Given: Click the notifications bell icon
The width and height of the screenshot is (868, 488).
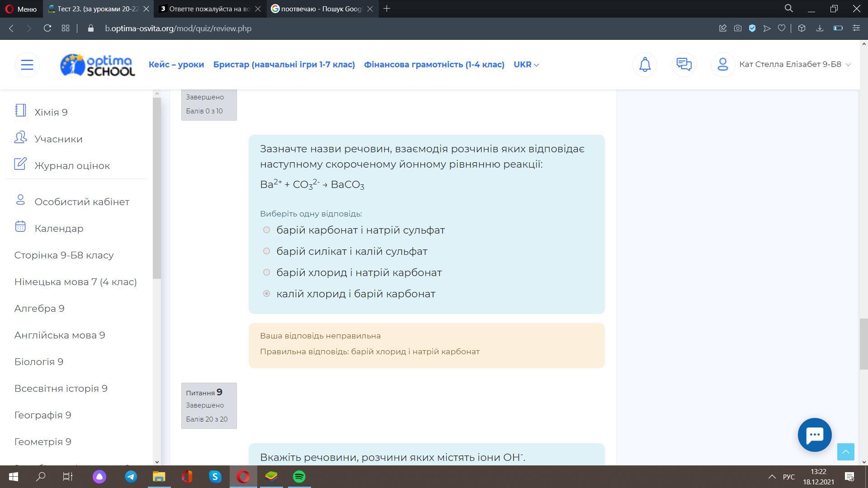Looking at the screenshot, I should (645, 65).
